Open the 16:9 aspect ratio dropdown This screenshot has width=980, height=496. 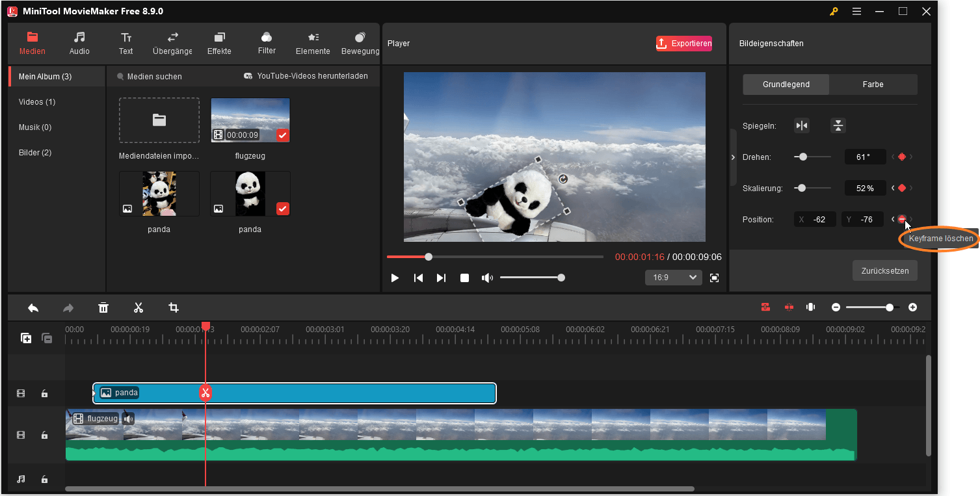674,278
